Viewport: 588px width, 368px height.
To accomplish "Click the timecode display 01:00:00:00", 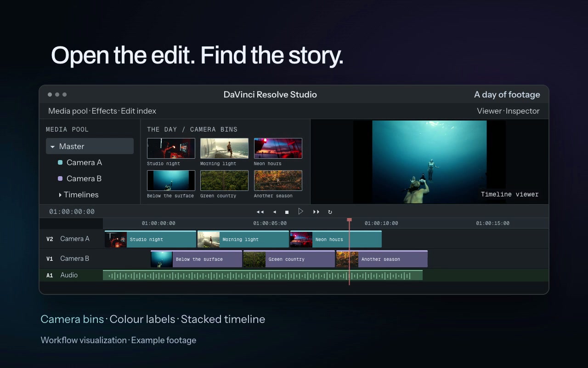I will pos(72,212).
